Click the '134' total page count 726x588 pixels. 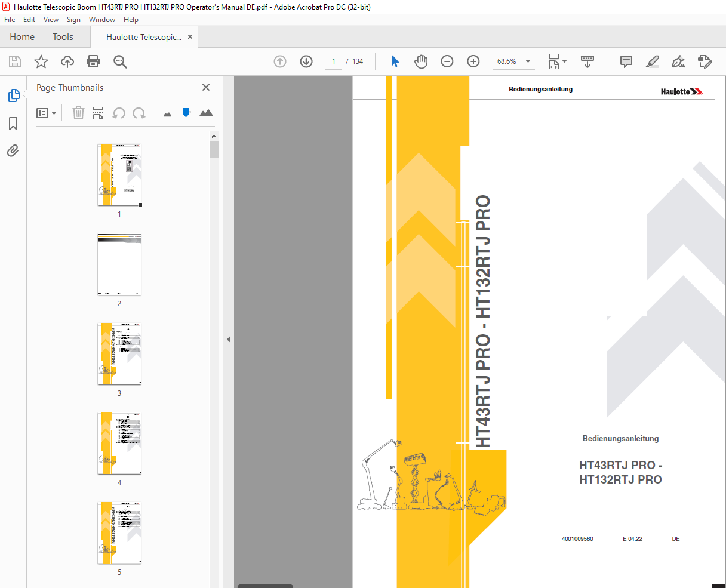(358, 61)
